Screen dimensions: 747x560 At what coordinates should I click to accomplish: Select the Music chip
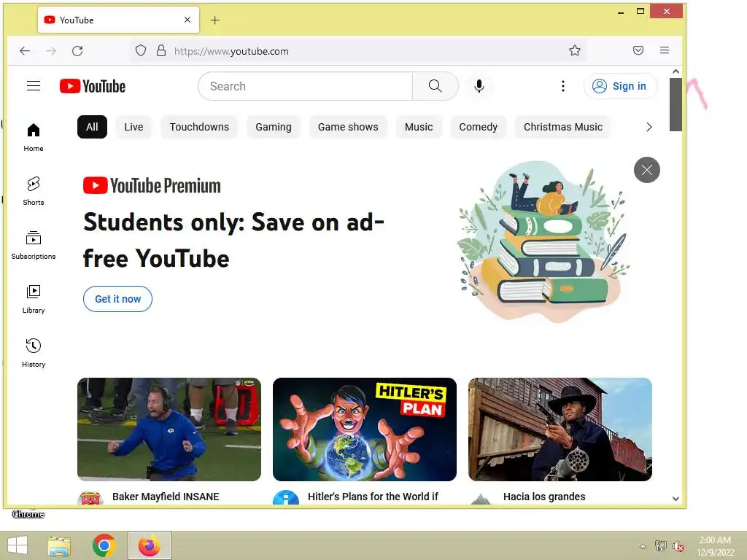(x=419, y=127)
